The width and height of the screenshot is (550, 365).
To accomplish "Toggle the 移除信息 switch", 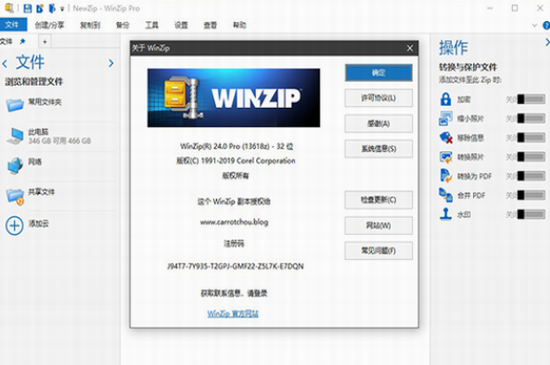I will click(531, 137).
